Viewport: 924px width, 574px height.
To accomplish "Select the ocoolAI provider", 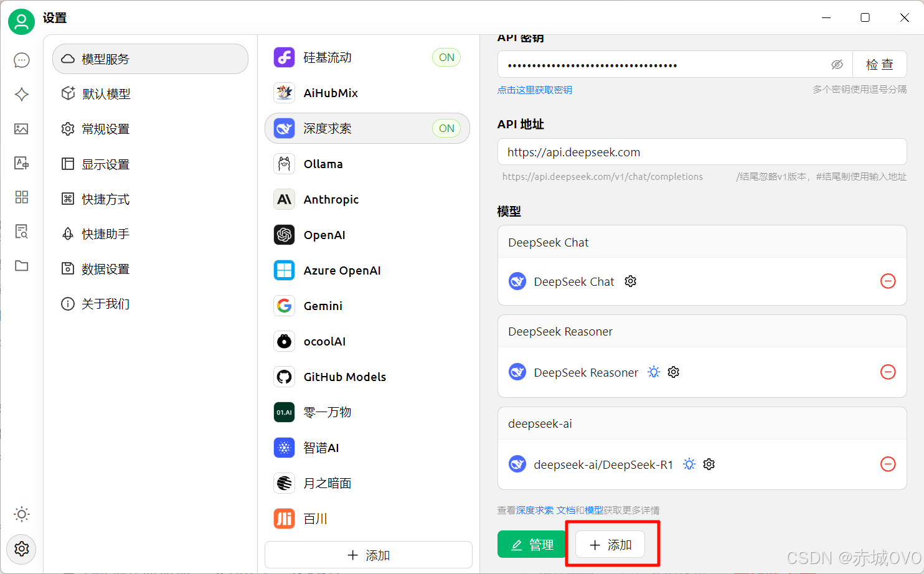I will 367,341.
